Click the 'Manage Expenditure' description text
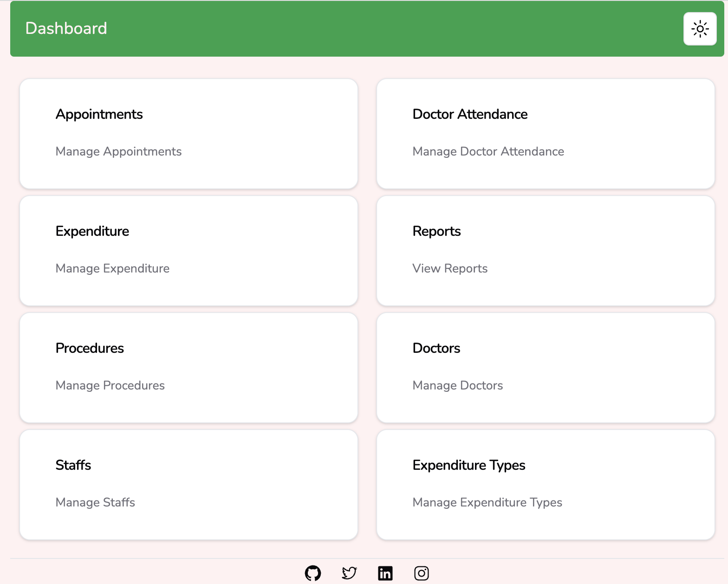Image resolution: width=728 pixels, height=584 pixels. pyautogui.click(x=112, y=269)
